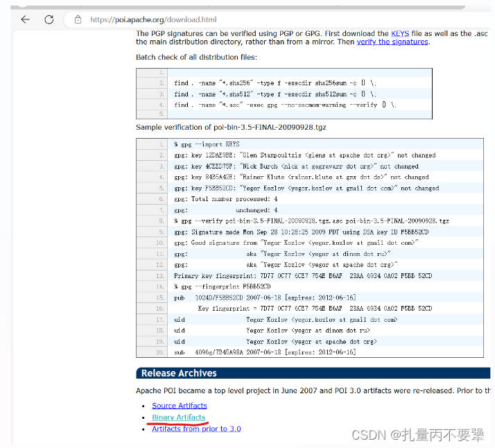Click the 'Good signature from' line
Screen dimensions: 495x448
click(x=296, y=243)
